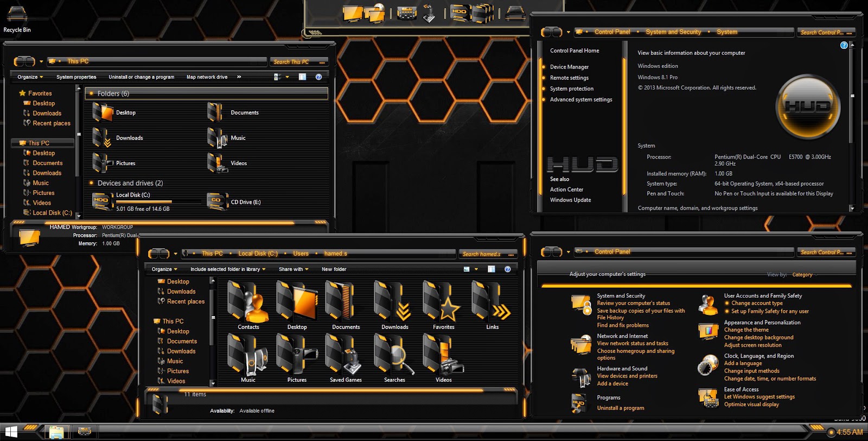Open Advanced system settings link

(581, 99)
